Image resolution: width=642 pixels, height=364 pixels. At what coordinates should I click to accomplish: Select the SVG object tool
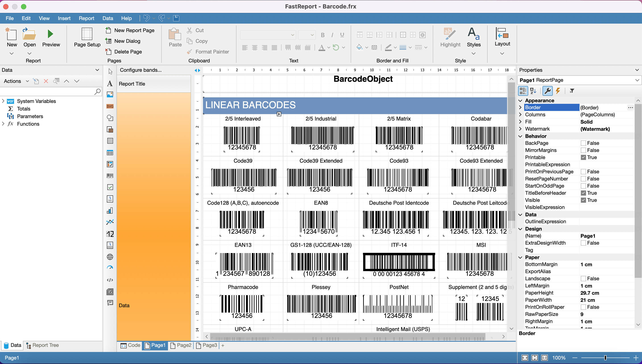pos(110,106)
